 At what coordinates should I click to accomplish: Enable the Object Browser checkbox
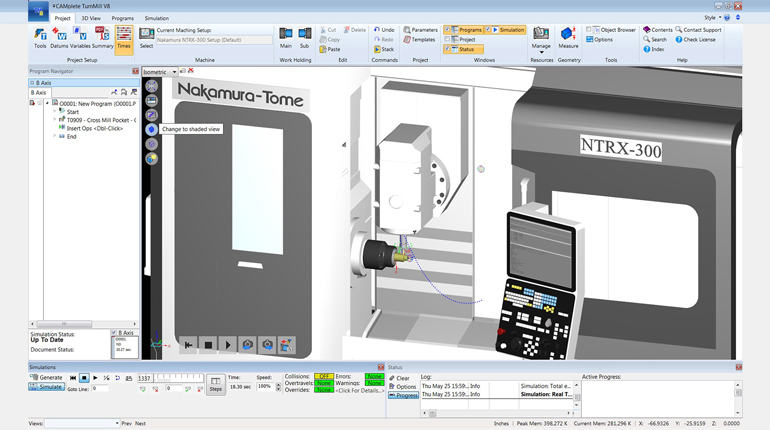[588, 30]
